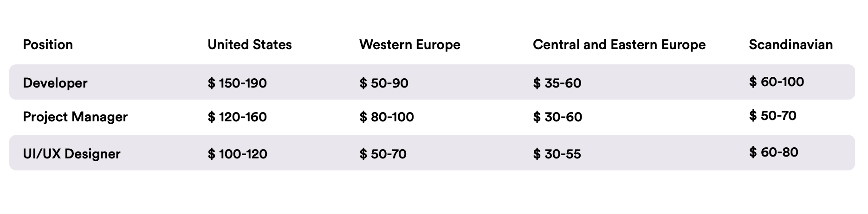
Task: Select Central and Eastern Europe header
Action: pos(619,44)
